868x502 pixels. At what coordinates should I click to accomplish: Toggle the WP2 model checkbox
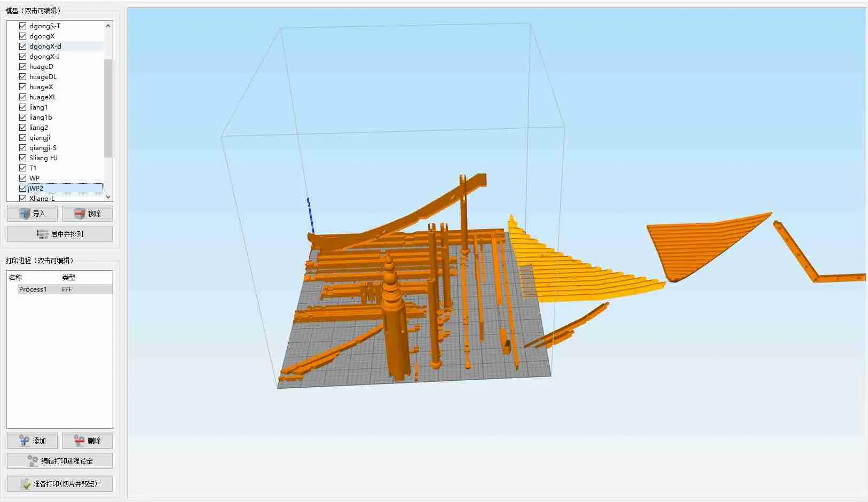pos(22,188)
